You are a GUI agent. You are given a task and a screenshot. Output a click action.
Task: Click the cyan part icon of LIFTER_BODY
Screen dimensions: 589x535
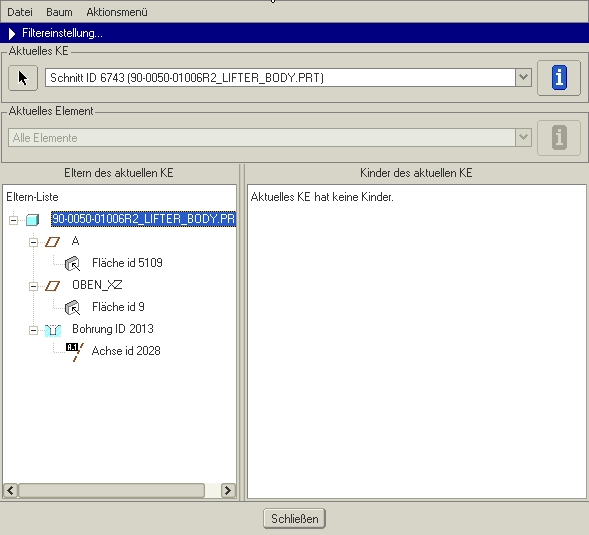32,219
